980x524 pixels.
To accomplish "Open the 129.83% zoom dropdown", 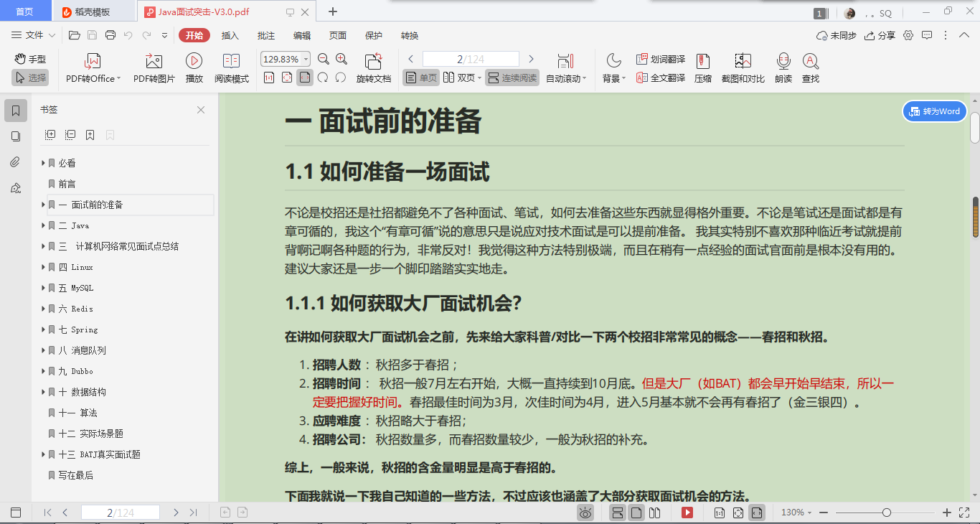I will (x=286, y=59).
